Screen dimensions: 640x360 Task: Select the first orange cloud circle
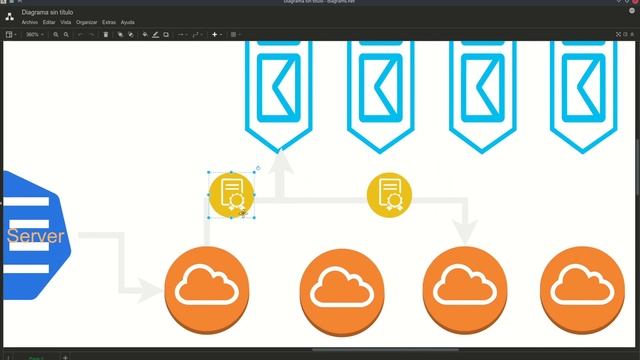tap(207, 290)
